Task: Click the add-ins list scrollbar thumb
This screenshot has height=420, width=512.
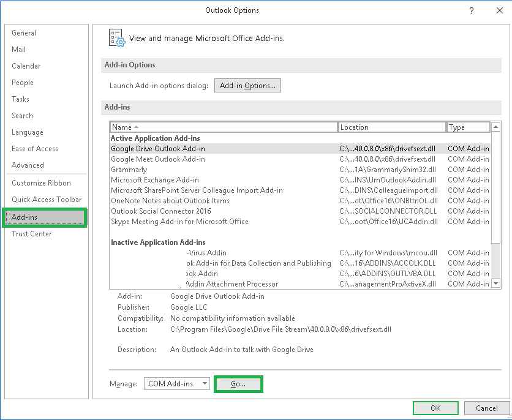Action: click(495, 187)
